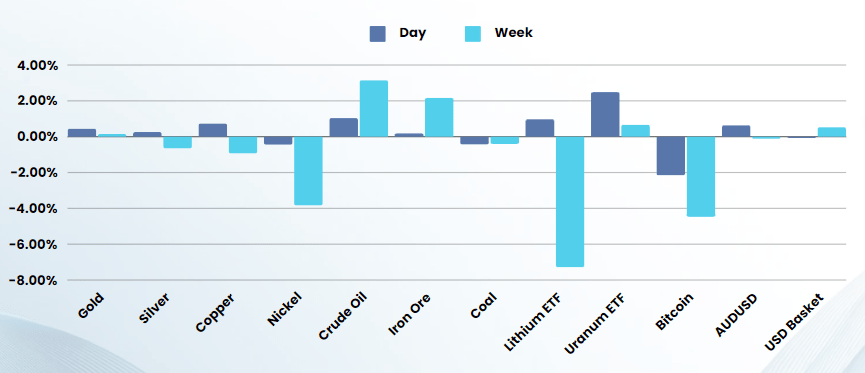This screenshot has height=373, width=865.
Task: Select the Copper weekly bar
Action: coord(243,145)
